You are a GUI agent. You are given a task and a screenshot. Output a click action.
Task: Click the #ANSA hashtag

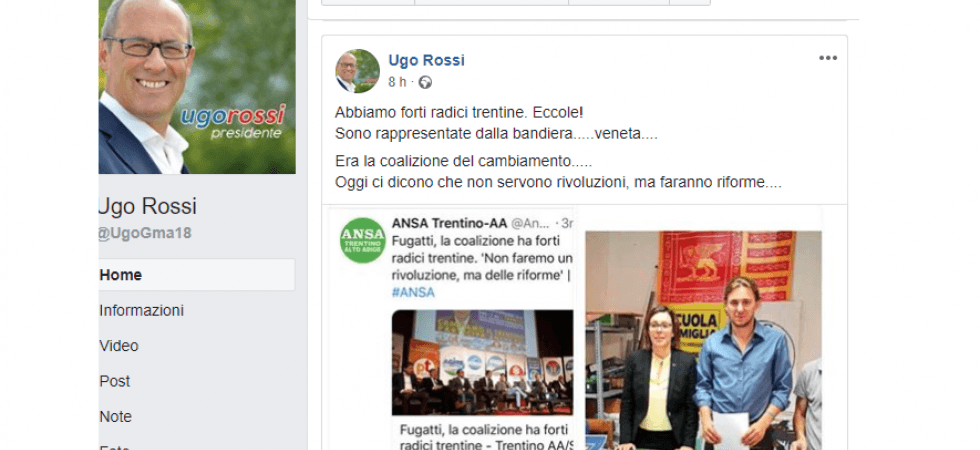413,292
